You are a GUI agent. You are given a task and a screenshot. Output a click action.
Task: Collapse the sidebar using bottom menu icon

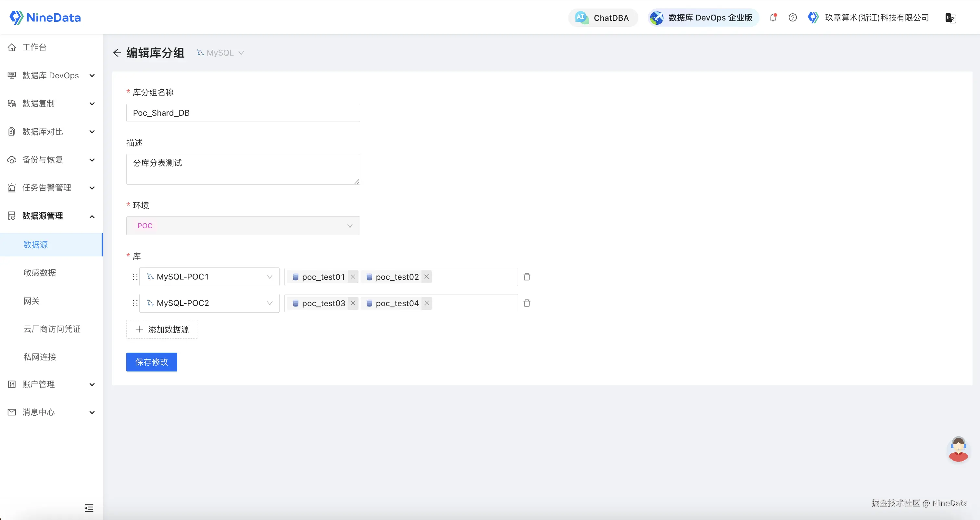(89, 508)
